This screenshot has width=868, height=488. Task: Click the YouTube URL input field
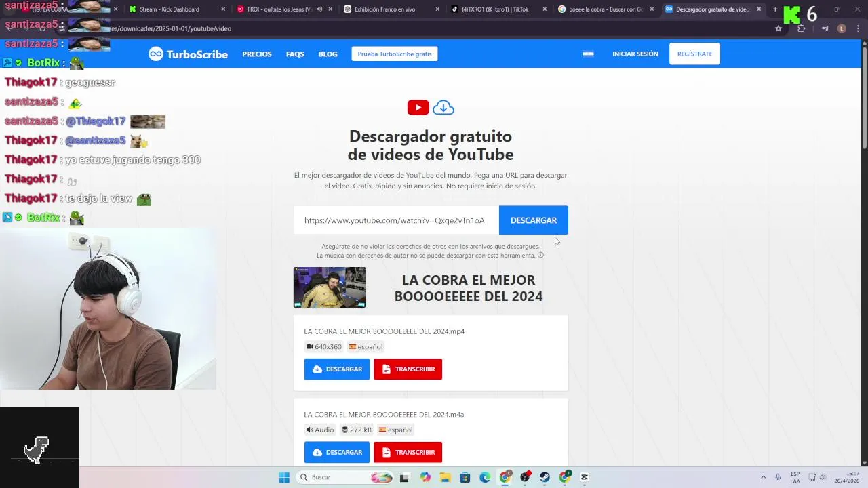point(396,220)
